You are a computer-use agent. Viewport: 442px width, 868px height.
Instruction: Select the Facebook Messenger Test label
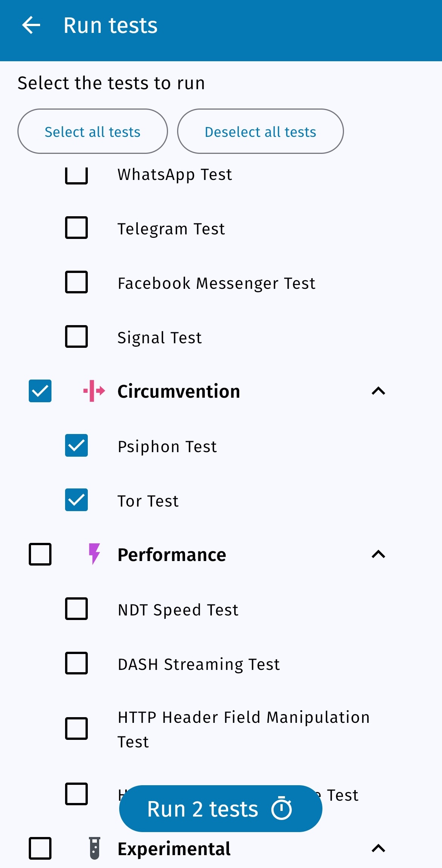[216, 283]
